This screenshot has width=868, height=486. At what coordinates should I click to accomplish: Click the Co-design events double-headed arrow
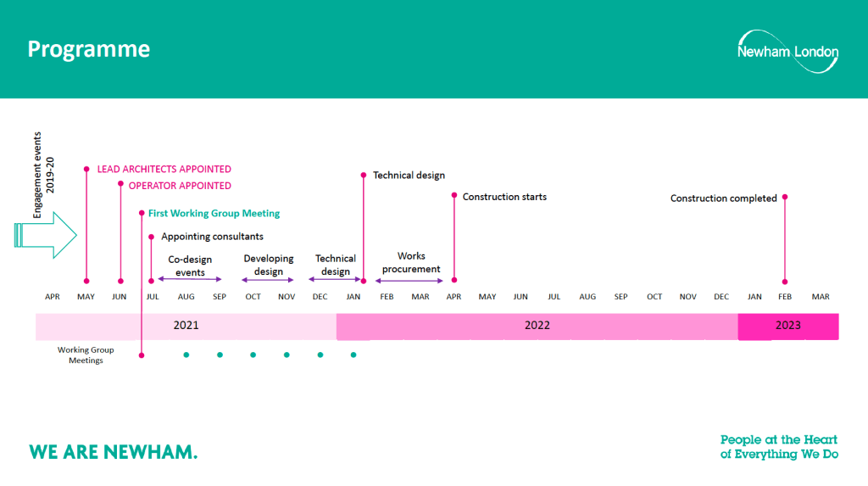click(x=190, y=280)
